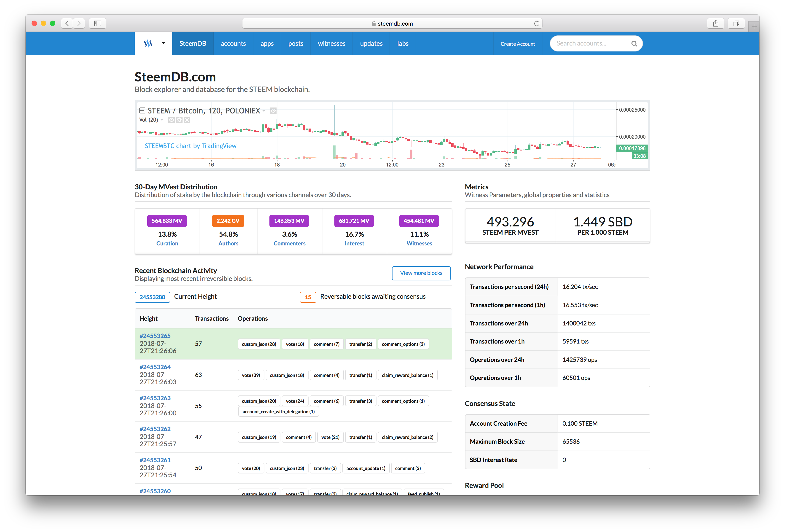The height and width of the screenshot is (532, 785).
Task: Click vote (39) operation tag
Action: click(251, 375)
